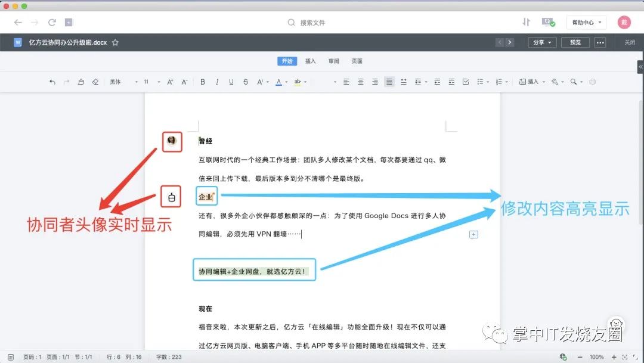This screenshot has width=644, height=363.
Task: Click the increase indent icon
Action: [451, 82]
